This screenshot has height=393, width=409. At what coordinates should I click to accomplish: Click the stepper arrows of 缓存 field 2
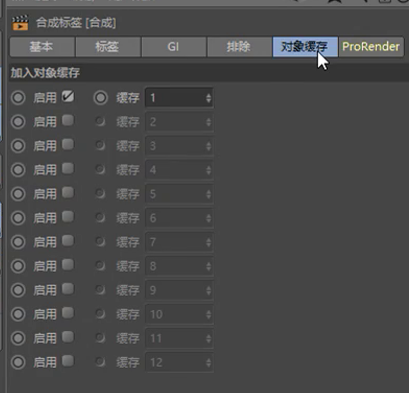208,122
